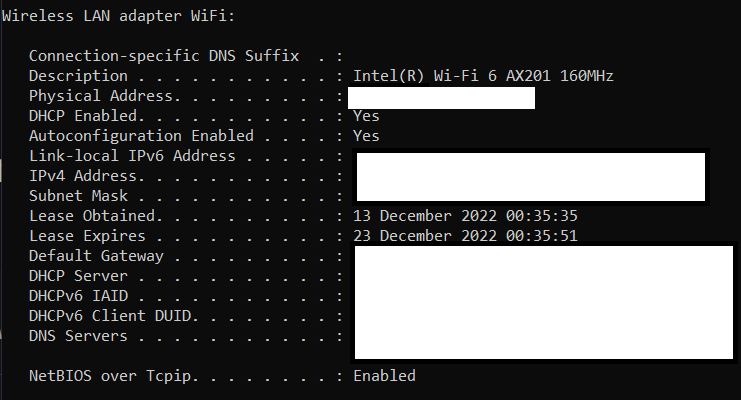The width and height of the screenshot is (741, 400).
Task: Click the "Yes" value beside DHCP Enabled
Action: click(366, 116)
